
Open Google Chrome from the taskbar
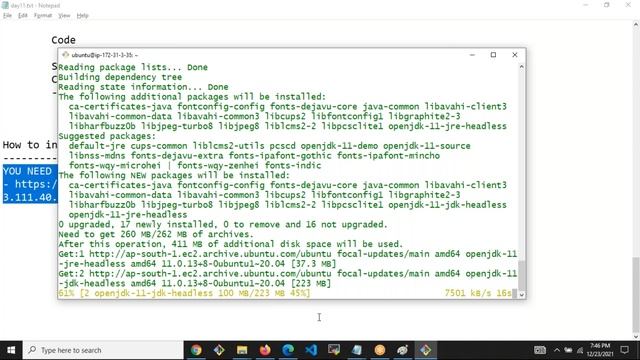pyautogui.click(x=196, y=350)
